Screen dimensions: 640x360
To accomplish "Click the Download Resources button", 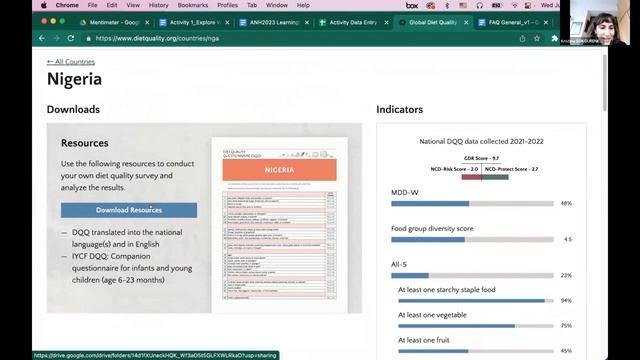I will pos(129,210).
